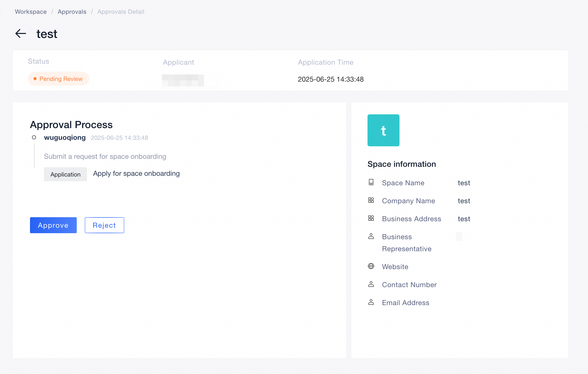Image resolution: width=588 pixels, height=374 pixels.
Task: Open the Approvals breadcrumb link
Action: point(72,12)
